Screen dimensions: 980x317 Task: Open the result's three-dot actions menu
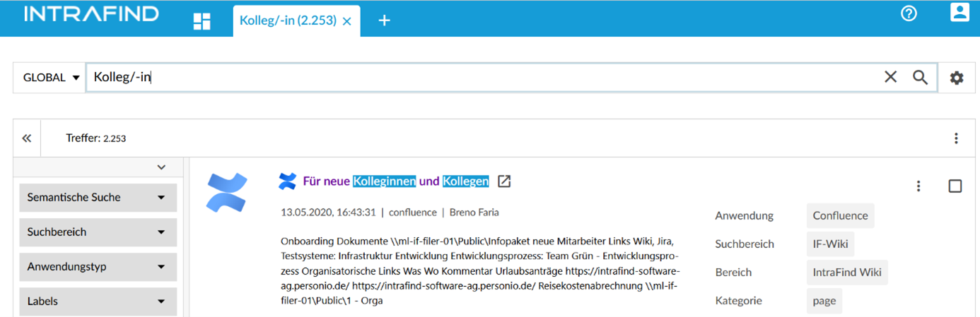click(918, 186)
